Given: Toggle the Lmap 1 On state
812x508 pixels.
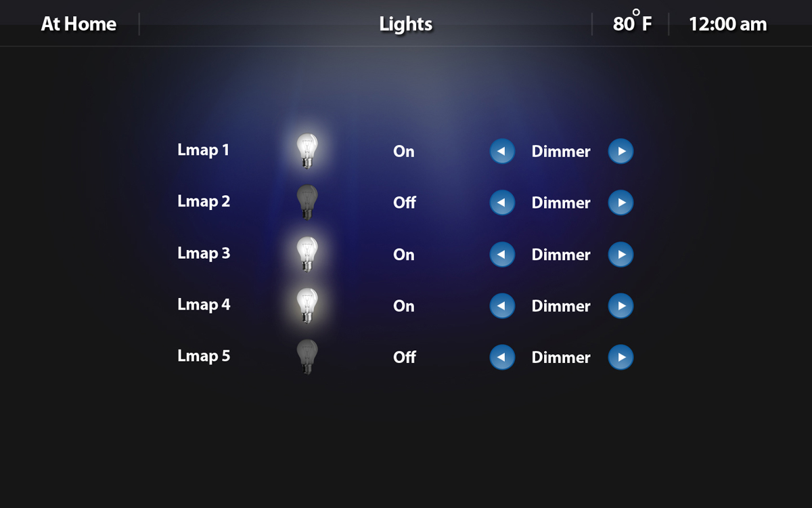Looking at the screenshot, I should tap(404, 151).
